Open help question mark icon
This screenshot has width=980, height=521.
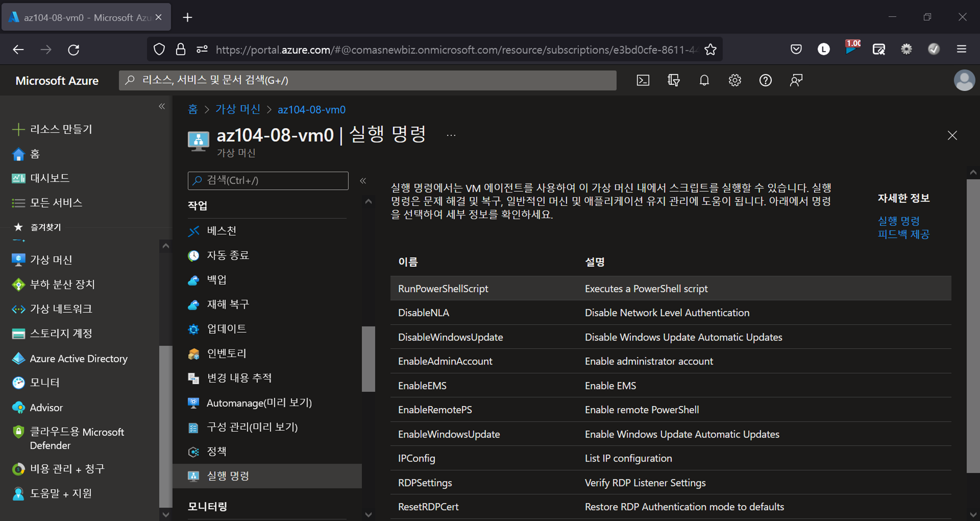click(x=765, y=80)
